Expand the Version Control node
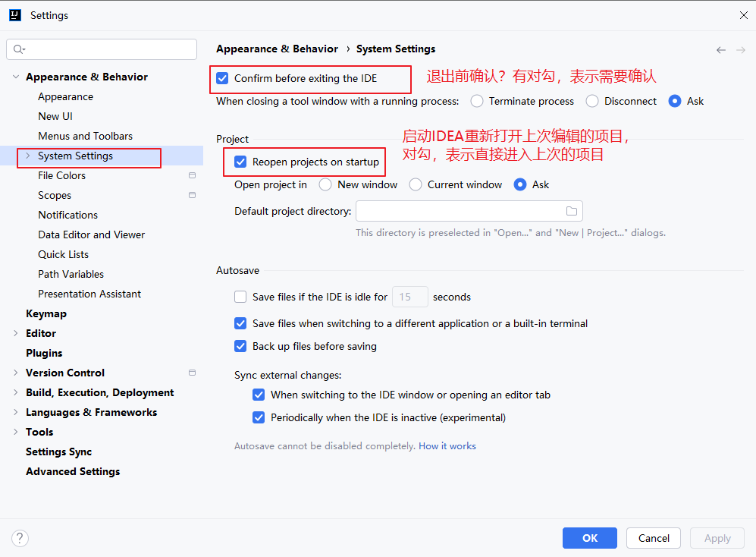Image resolution: width=756 pixels, height=557 pixels. point(15,373)
